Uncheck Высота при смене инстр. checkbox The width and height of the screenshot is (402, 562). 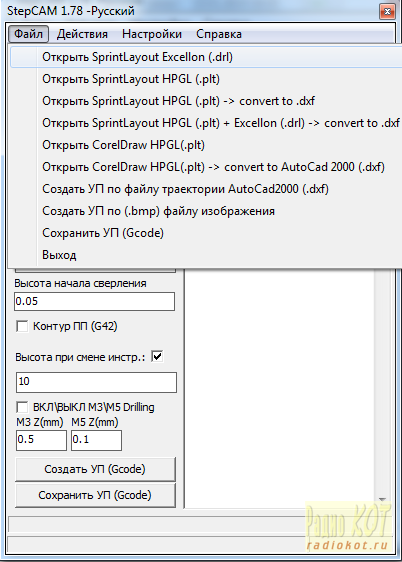(157, 357)
